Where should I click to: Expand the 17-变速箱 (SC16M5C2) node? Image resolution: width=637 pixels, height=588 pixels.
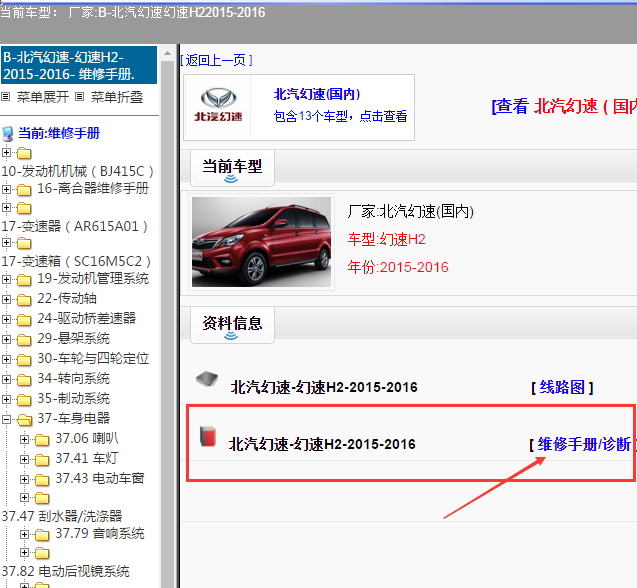tap(6, 243)
